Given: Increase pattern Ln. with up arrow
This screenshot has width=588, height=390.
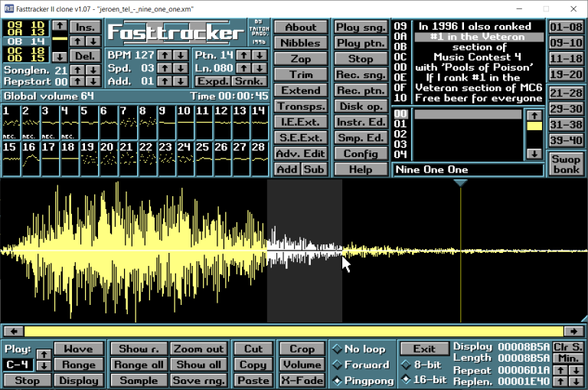Looking at the screenshot, I should pyautogui.click(x=243, y=68).
